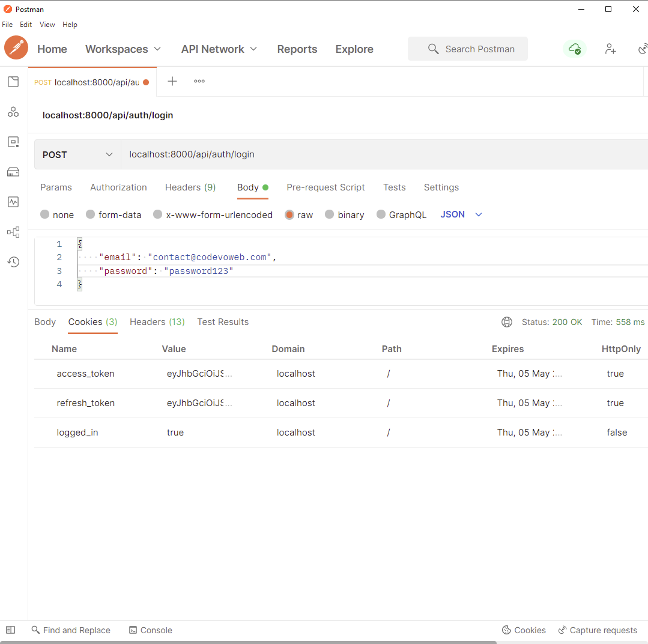Select the binary body radio button
648x644 pixels.
(329, 214)
